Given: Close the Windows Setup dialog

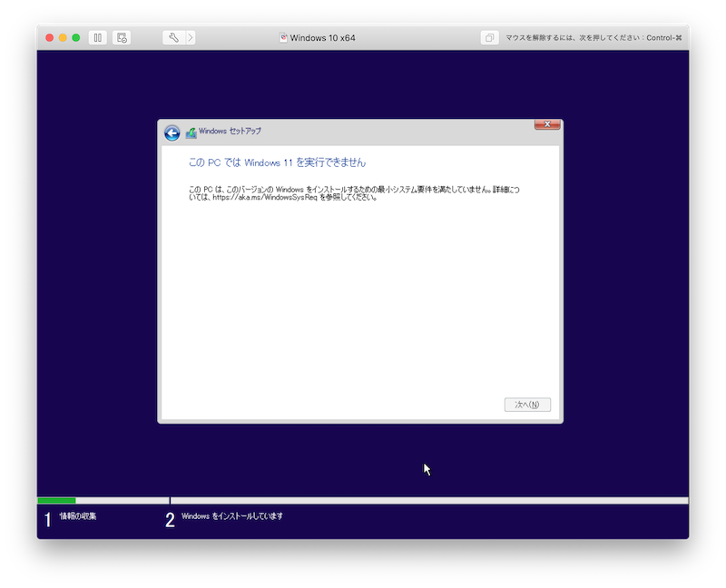Looking at the screenshot, I should [547, 124].
